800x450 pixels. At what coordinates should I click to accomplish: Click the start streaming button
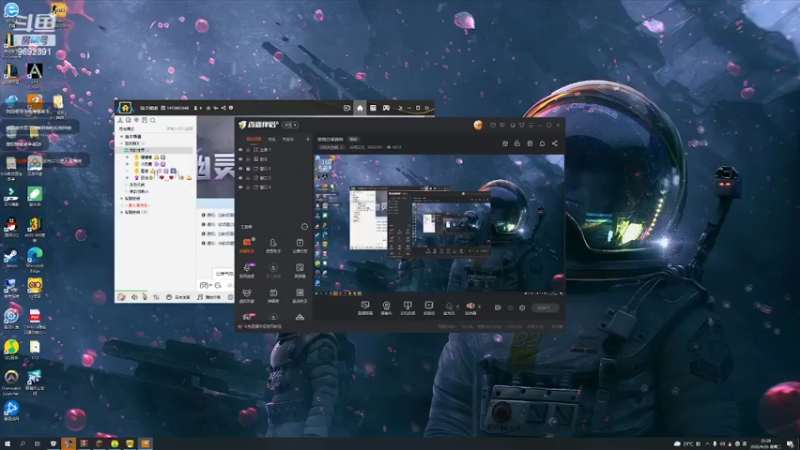tap(544, 308)
